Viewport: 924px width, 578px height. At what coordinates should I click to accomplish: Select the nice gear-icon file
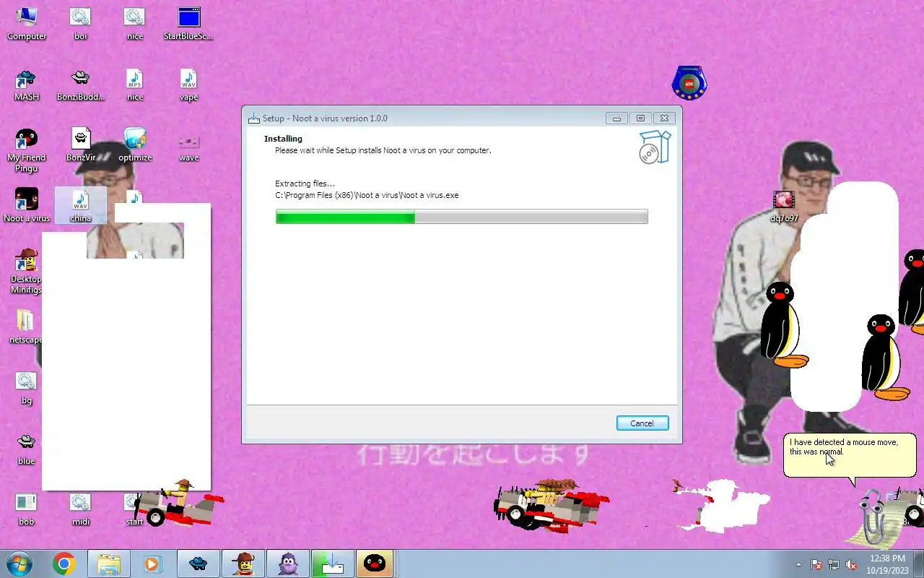(134, 23)
